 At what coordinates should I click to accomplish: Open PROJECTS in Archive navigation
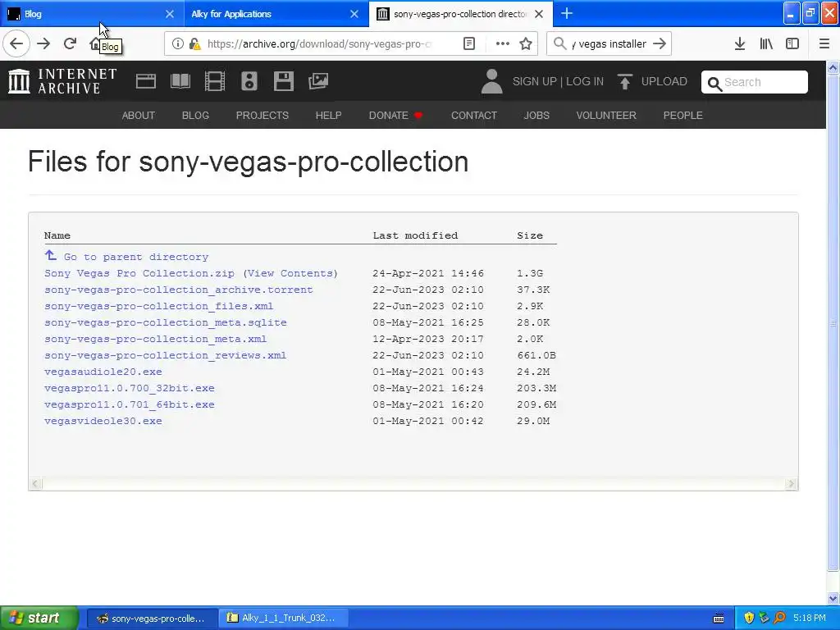tap(262, 115)
